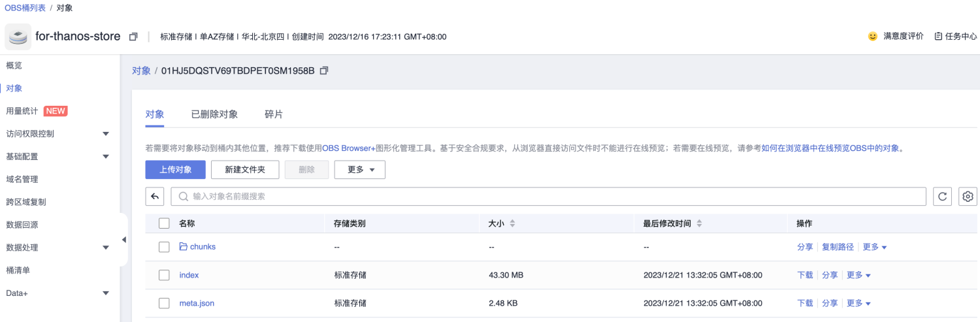Select the chunks folder checkbox
The height and width of the screenshot is (322, 980).
coord(164,247)
